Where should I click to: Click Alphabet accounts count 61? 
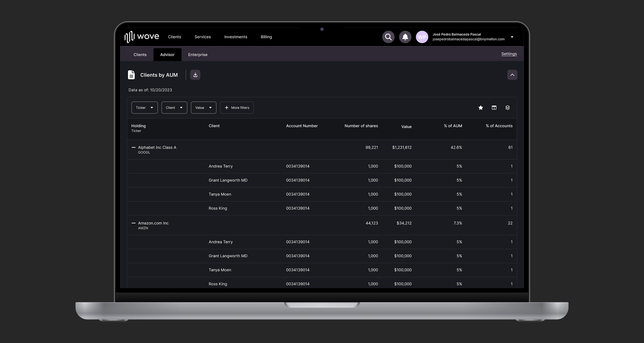pos(510,148)
